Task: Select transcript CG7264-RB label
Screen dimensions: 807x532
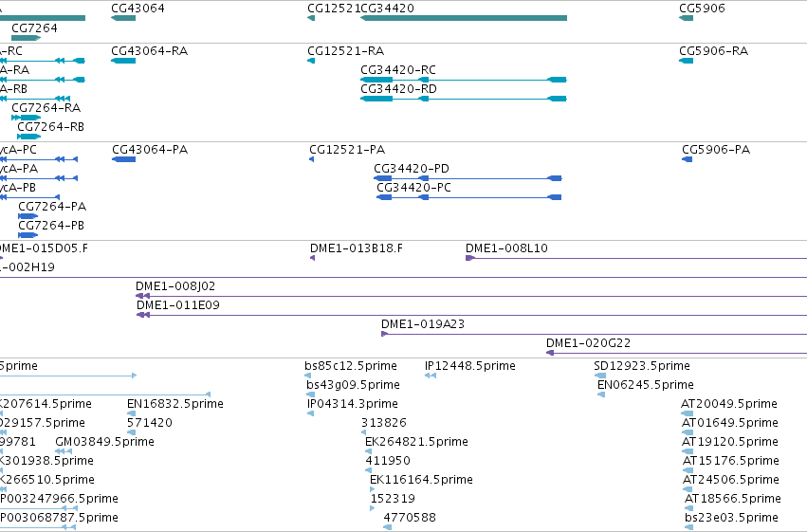Action: tap(51, 127)
